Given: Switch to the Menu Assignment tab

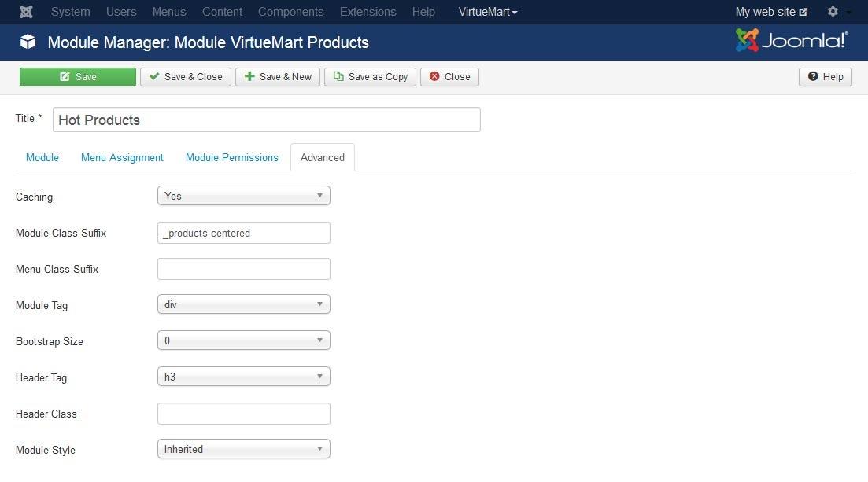Looking at the screenshot, I should click(x=122, y=157).
